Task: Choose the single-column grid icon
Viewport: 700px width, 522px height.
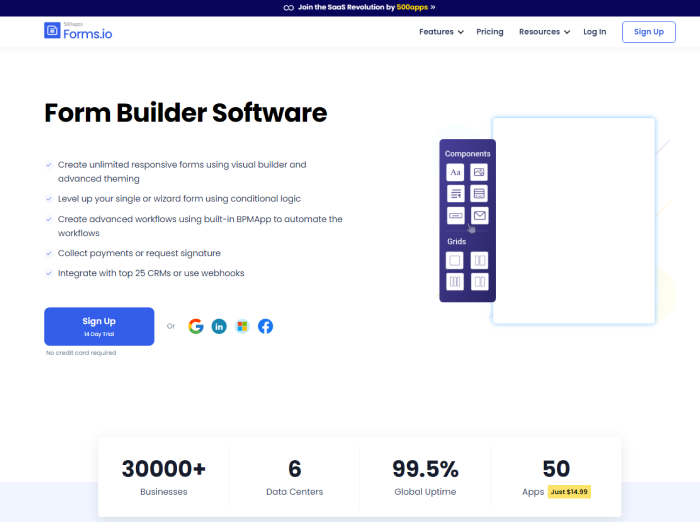Action: [x=455, y=260]
